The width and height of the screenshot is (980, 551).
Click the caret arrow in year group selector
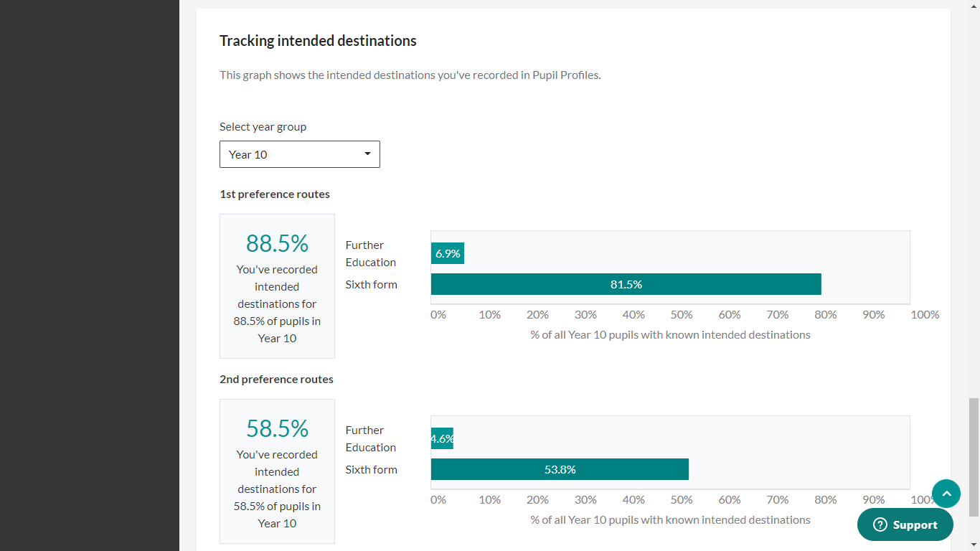coord(367,154)
